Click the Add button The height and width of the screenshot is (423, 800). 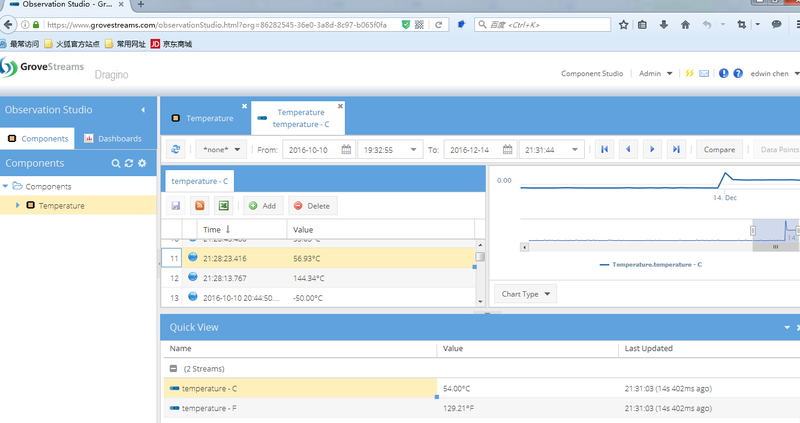[x=263, y=206]
